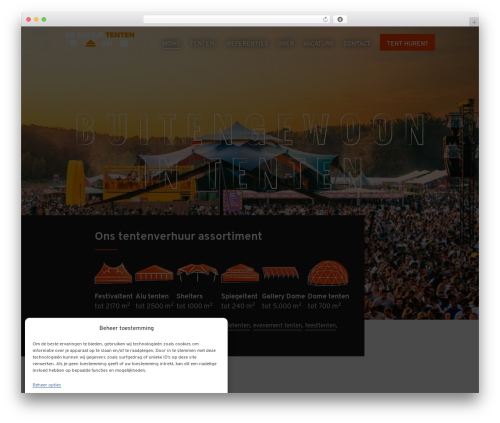Open the Contact menu item

click(x=357, y=44)
